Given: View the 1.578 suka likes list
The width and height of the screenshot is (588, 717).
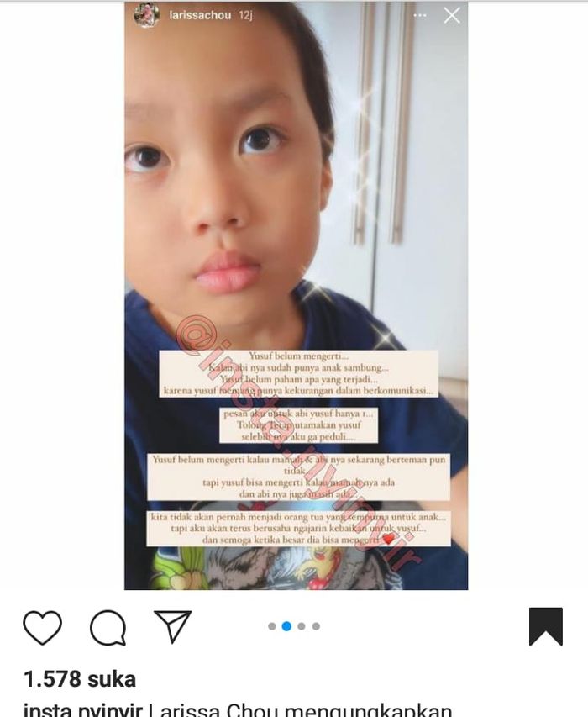Looking at the screenshot, I should click(x=80, y=679).
